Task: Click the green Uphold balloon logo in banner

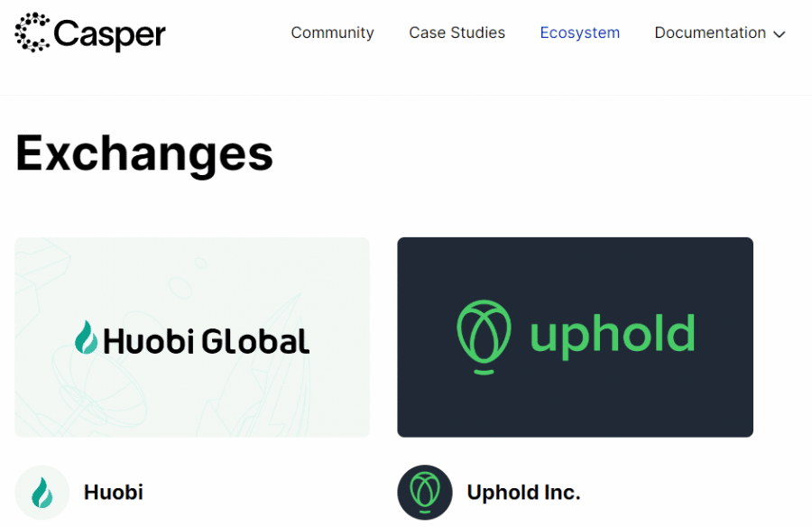Action: tap(484, 337)
